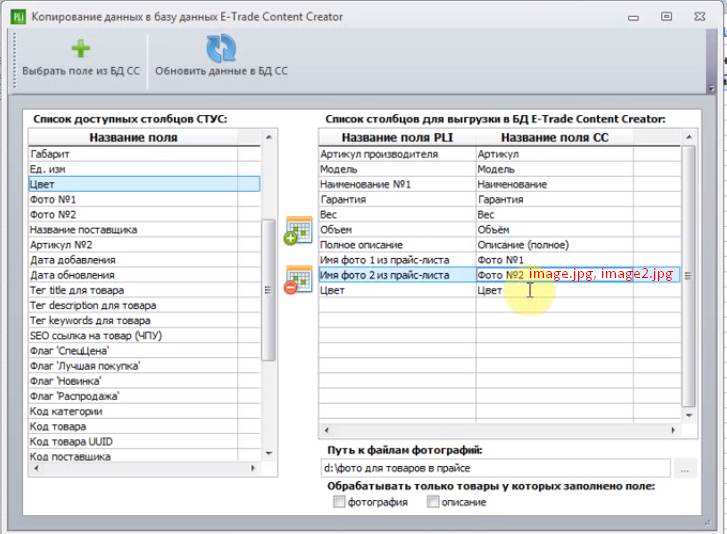
Task: Select "Флаг 'СпецЦена'" row
Action: point(144,351)
